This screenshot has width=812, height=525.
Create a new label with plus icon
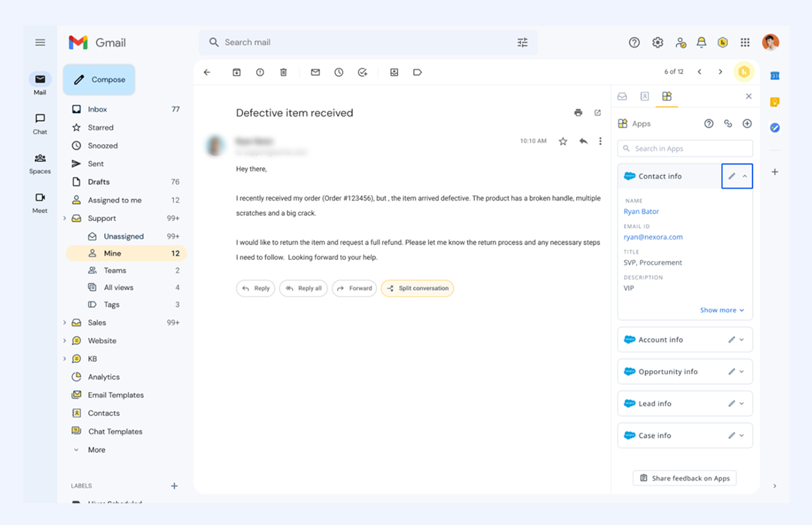(x=174, y=486)
